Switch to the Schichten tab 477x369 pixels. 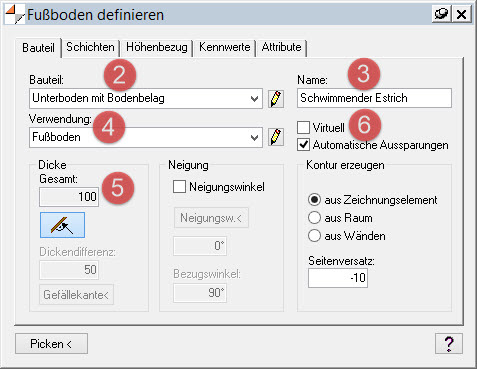click(x=90, y=47)
